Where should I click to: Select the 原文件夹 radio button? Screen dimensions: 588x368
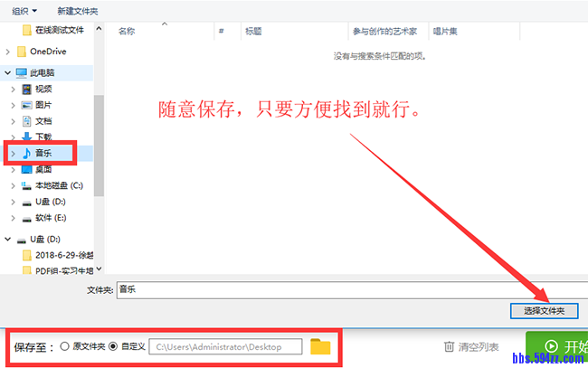point(64,346)
